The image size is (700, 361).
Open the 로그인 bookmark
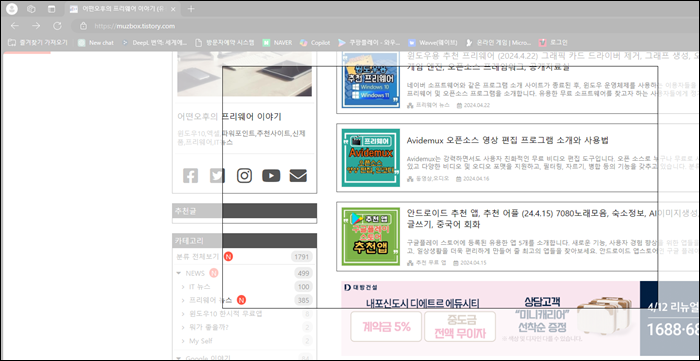(x=554, y=43)
